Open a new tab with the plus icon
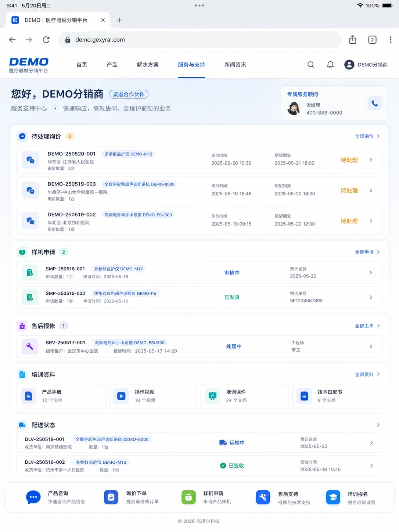 [119, 20]
